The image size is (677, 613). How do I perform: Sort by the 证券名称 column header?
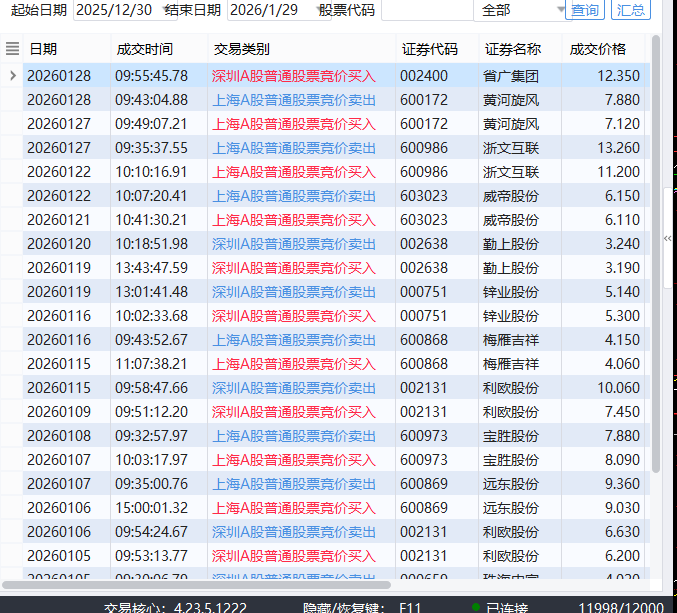tap(520, 49)
